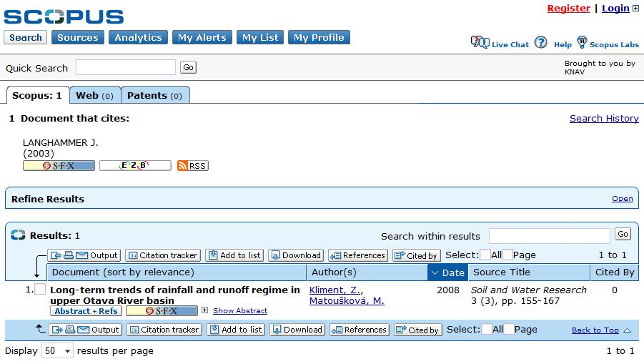
Task: Open My Profile tab
Action: pyautogui.click(x=319, y=37)
